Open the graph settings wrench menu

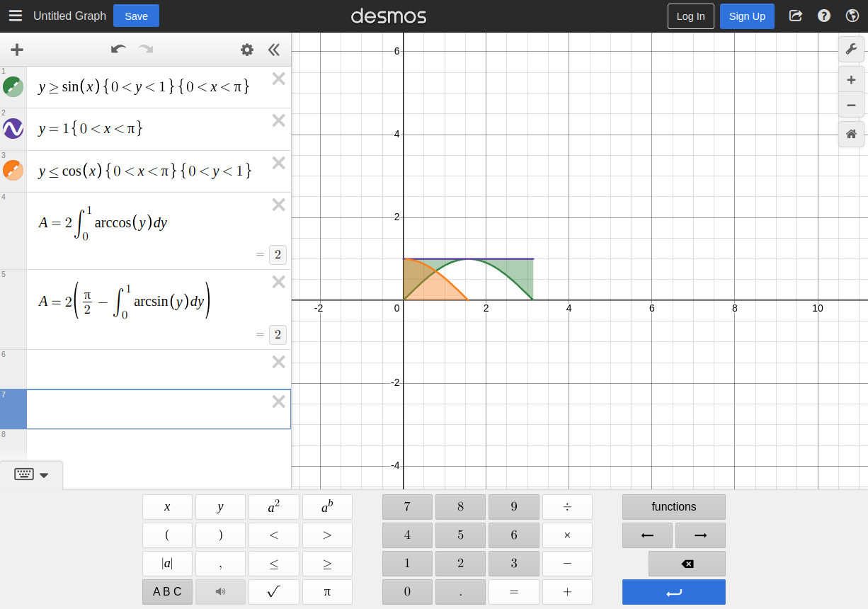point(851,49)
